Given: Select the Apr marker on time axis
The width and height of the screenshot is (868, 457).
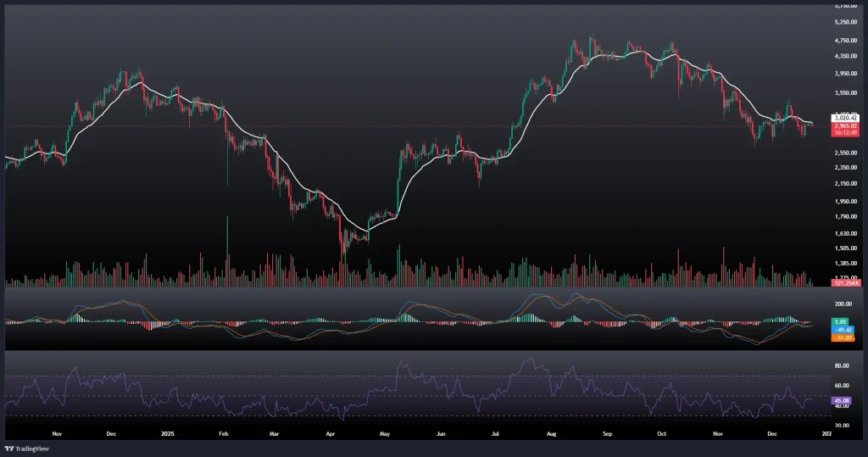Looking at the screenshot, I should (330, 432).
